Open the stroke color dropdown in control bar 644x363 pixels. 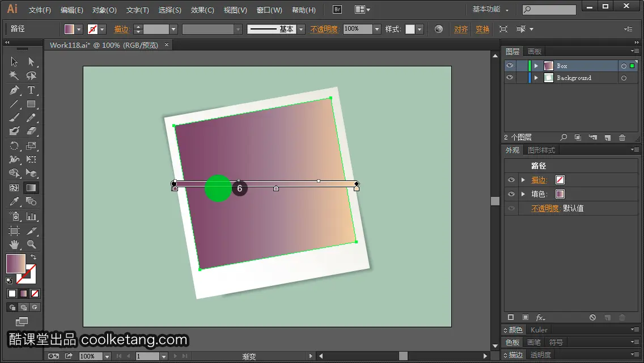click(x=102, y=29)
